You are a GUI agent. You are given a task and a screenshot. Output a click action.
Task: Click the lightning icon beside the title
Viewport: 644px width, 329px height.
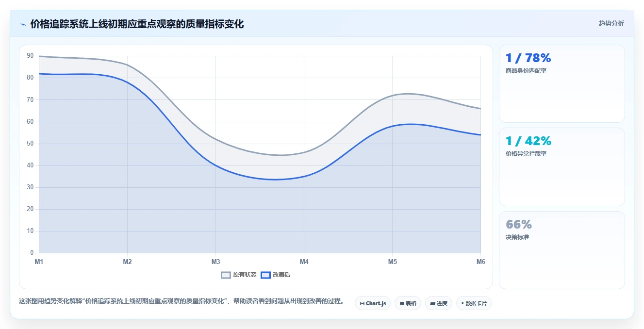(x=23, y=24)
